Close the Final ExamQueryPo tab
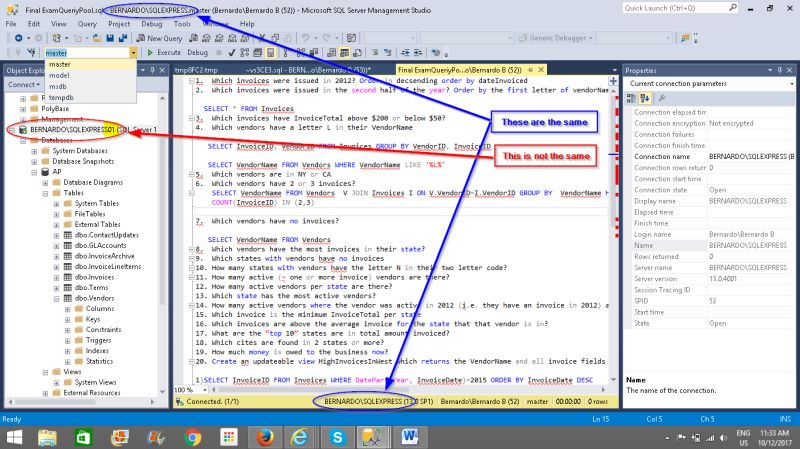Screen dimensions: 800x449 click(x=541, y=69)
